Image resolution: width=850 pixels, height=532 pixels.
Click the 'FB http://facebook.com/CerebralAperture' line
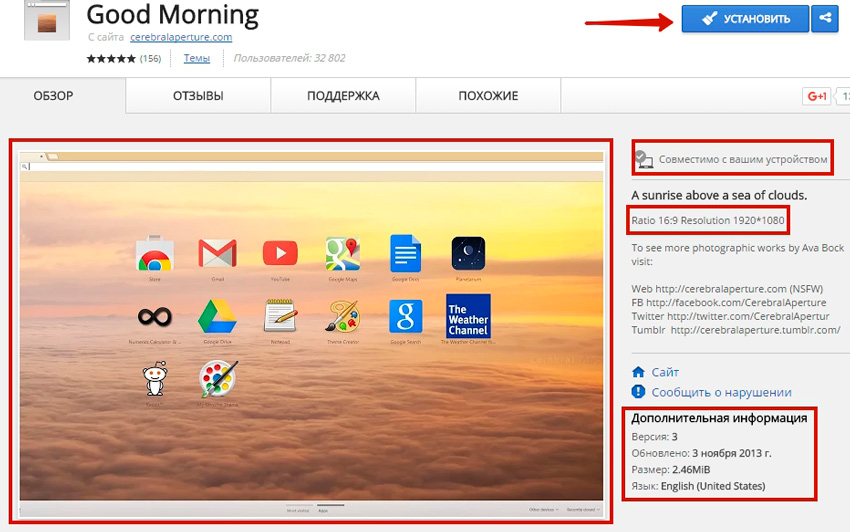pyautogui.click(x=729, y=303)
